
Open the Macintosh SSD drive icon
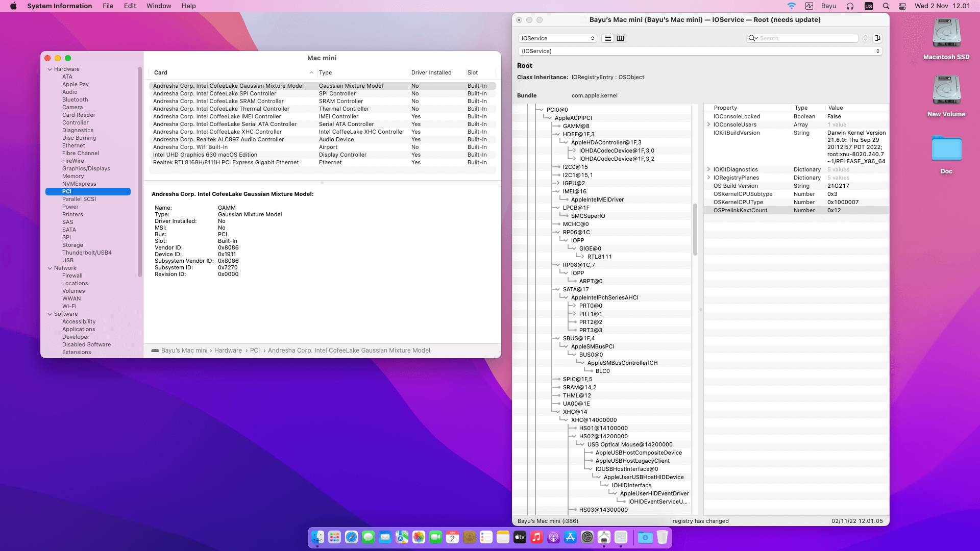click(x=946, y=34)
